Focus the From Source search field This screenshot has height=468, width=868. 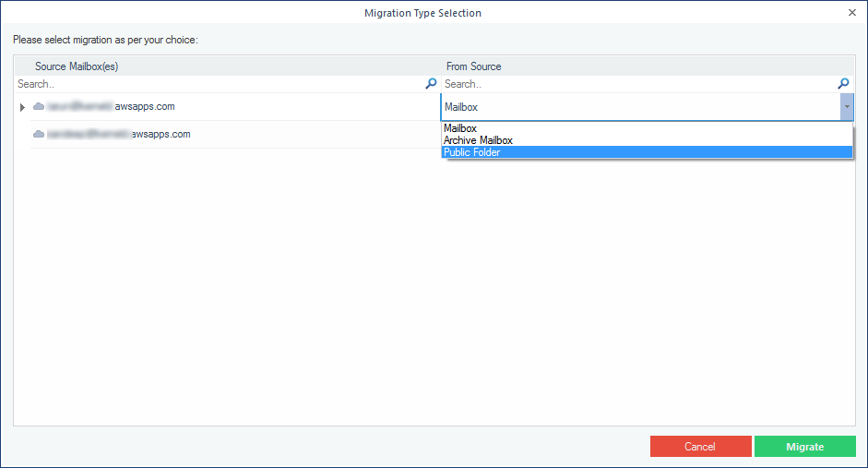tap(636, 84)
